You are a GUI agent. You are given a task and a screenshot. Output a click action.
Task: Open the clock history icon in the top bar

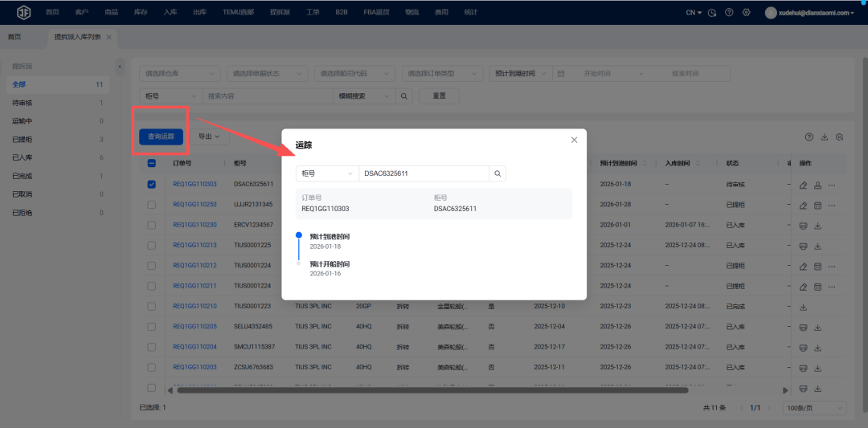point(712,12)
